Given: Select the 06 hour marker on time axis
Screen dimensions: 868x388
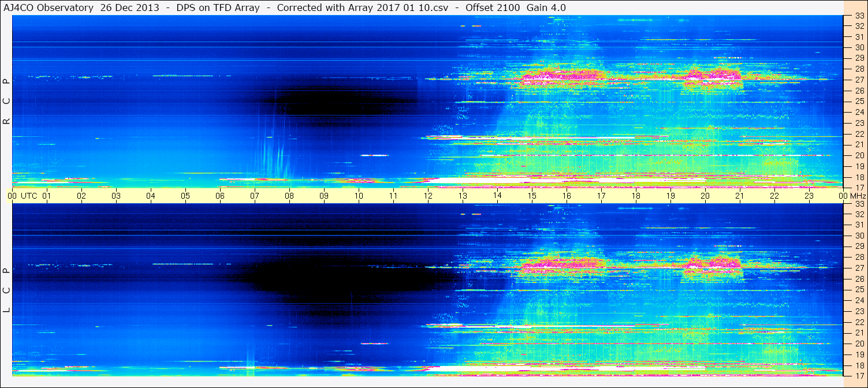Looking at the screenshot, I should click(220, 196).
